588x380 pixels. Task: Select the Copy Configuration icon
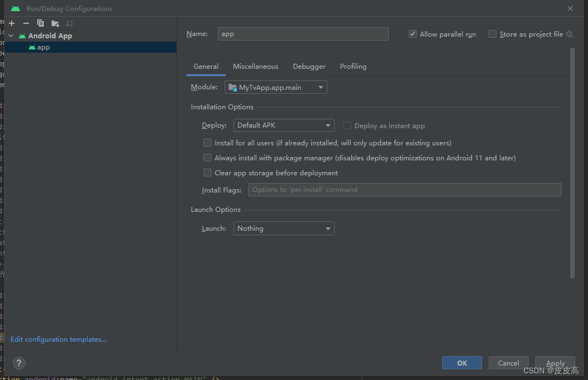(40, 23)
